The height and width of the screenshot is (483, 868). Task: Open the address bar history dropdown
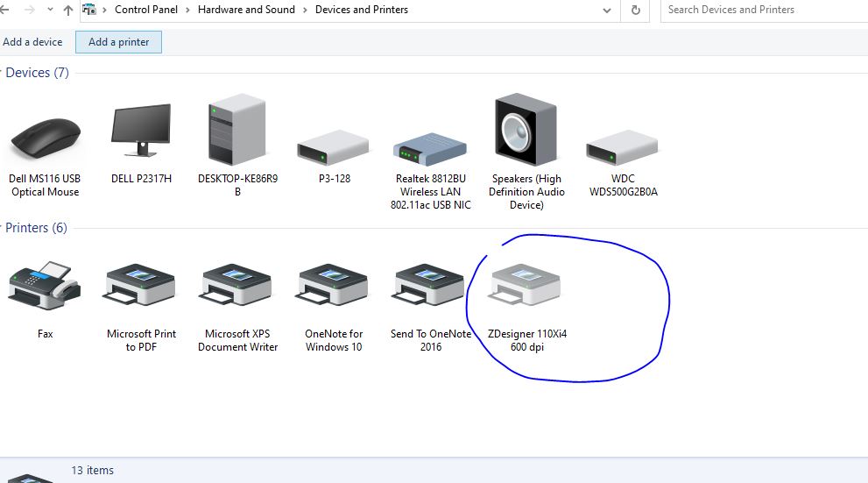[x=607, y=10]
